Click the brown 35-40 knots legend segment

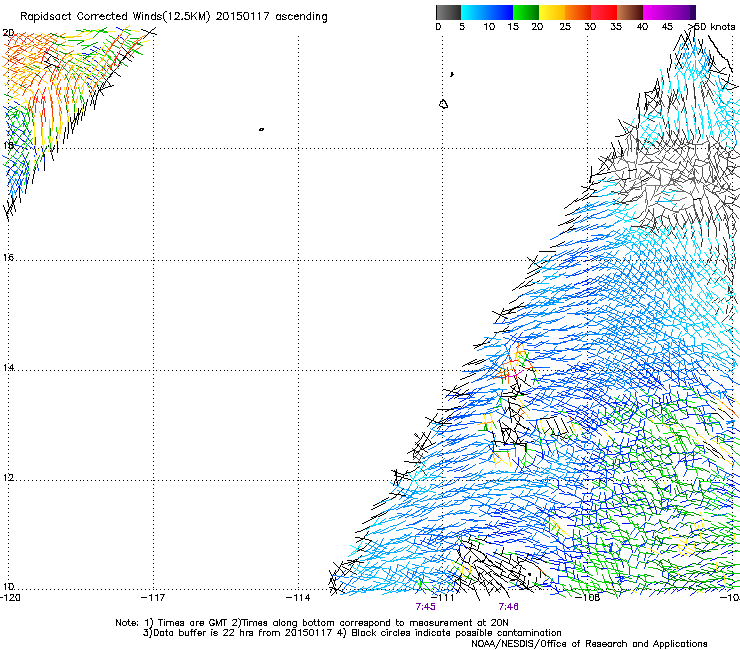pos(630,12)
